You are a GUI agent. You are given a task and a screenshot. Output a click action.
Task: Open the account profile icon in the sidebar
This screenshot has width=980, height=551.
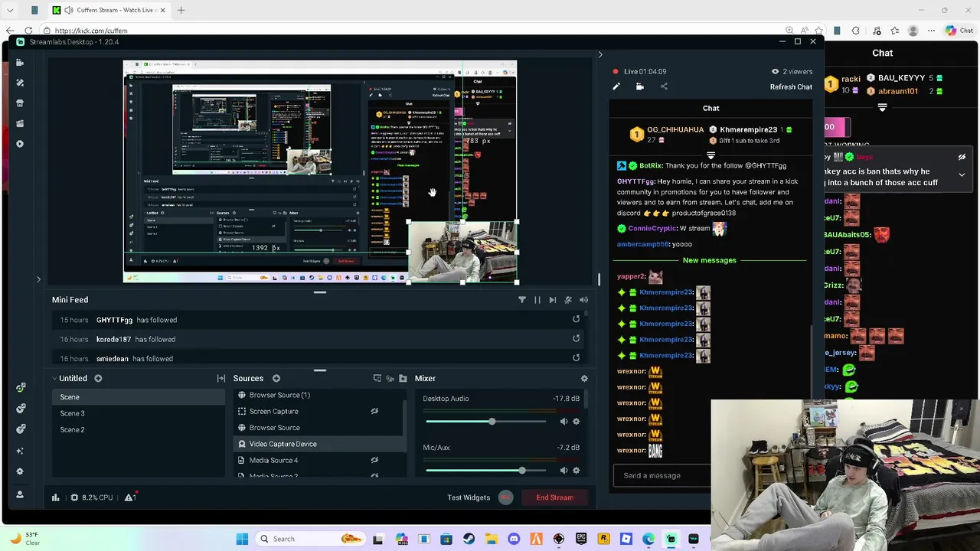20,494
